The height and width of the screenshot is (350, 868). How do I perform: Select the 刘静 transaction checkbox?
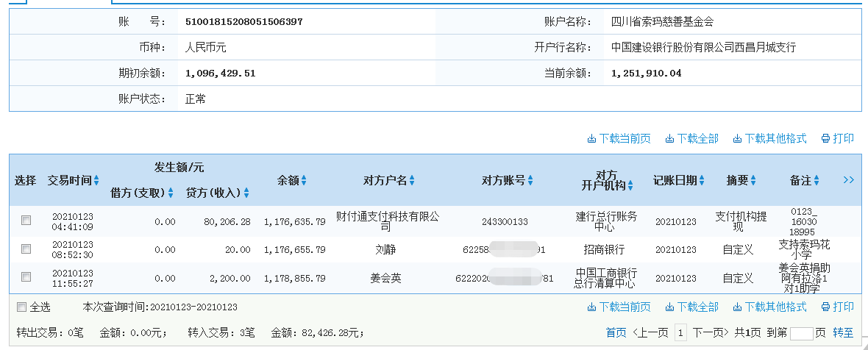point(26,249)
